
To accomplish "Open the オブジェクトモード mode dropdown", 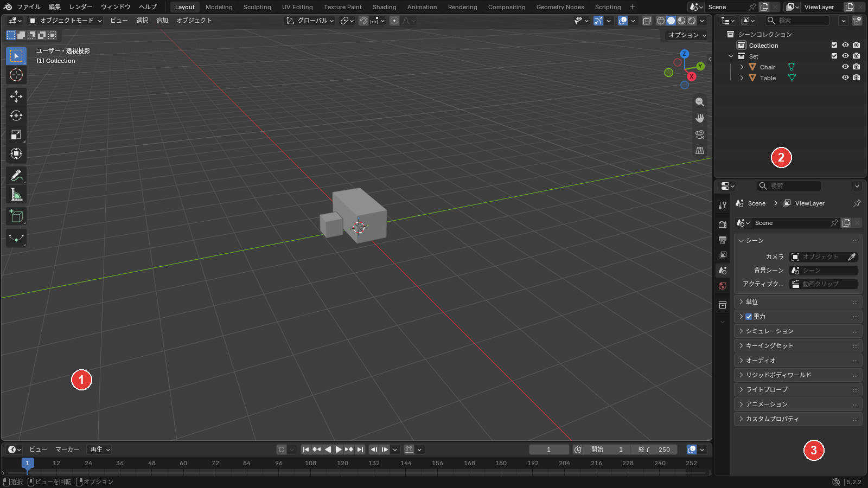I will click(65, 21).
